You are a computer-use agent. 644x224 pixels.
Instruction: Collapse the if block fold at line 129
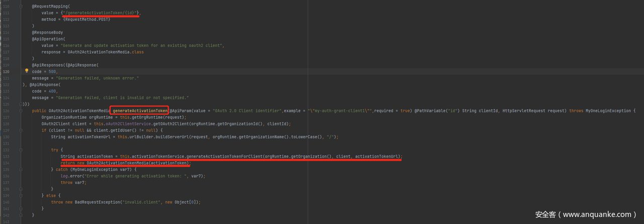(21, 130)
